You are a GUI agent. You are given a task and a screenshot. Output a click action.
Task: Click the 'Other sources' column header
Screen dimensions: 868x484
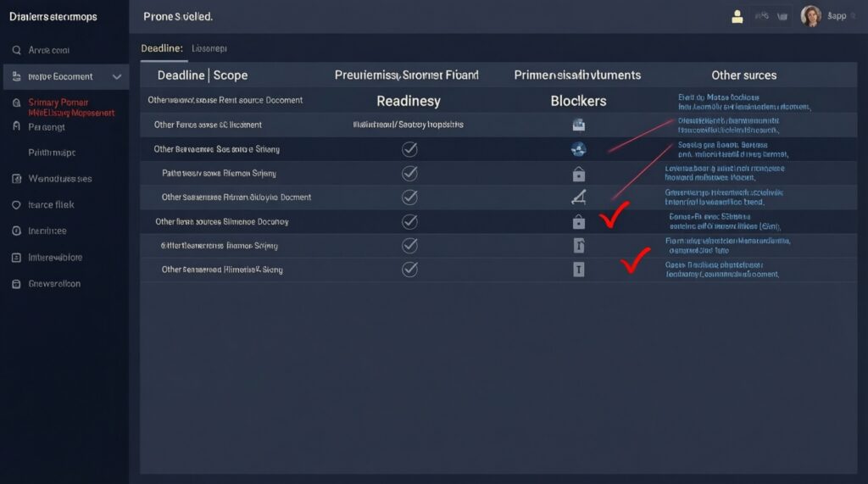tap(743, 75)
